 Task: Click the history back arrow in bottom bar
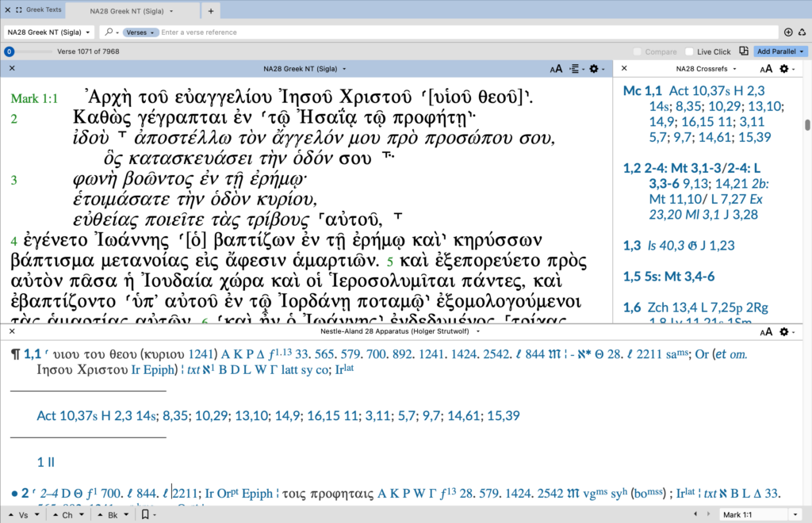[695, 514]
